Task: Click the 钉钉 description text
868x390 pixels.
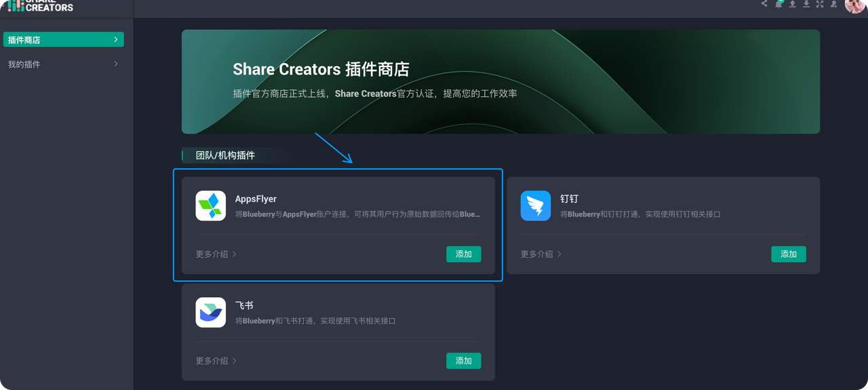Action: tap(640, 214)
